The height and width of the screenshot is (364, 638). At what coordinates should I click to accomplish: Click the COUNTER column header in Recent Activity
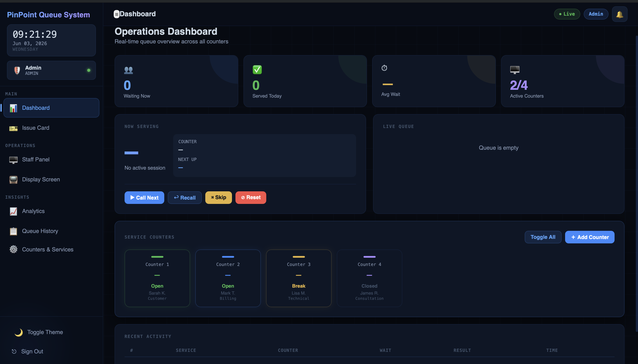(288, 351)
